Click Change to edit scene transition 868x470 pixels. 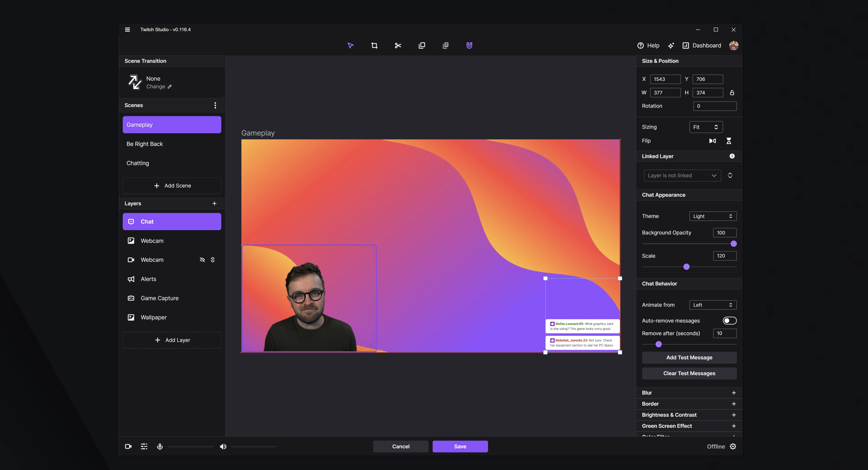click(159, 87)
